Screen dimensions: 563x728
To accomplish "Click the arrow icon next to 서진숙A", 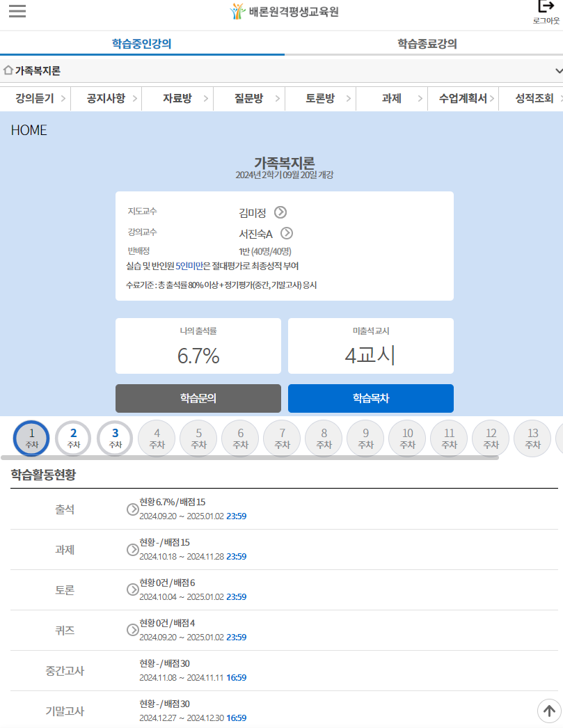I will tap(286, 233).
